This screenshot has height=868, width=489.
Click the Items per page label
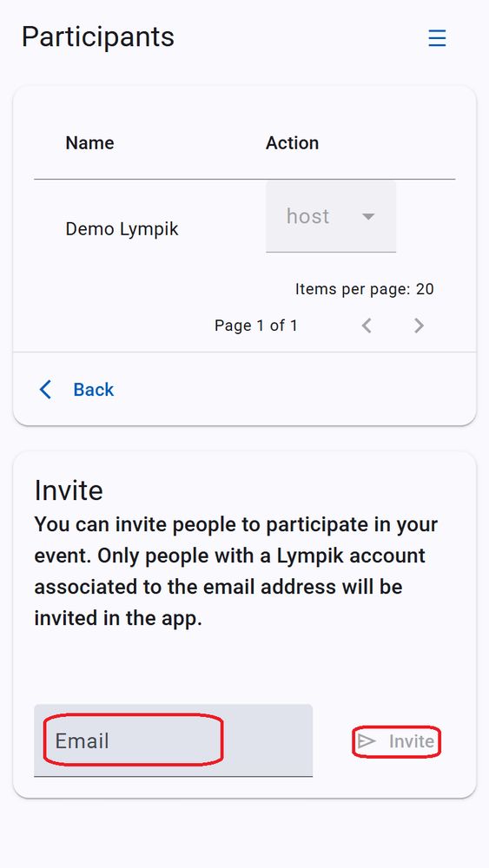(x=353, y=289)
